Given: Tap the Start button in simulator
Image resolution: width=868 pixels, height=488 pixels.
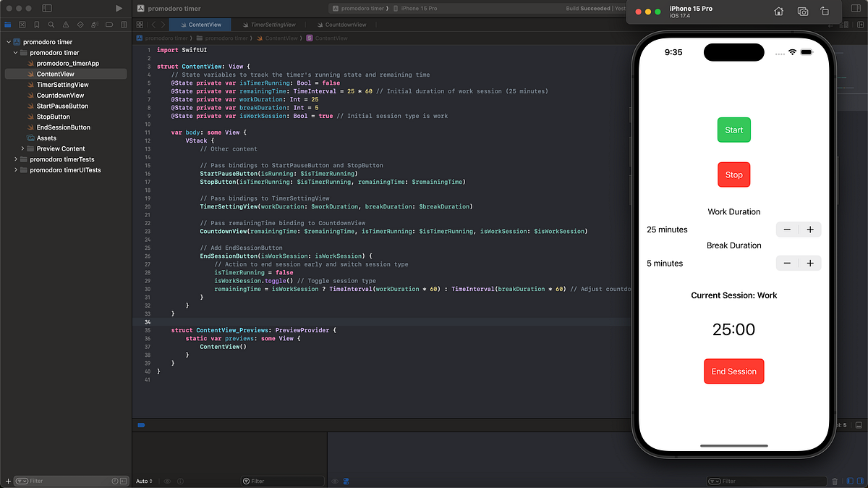Looking at the screenshot, I should click(x=733, y=130).
